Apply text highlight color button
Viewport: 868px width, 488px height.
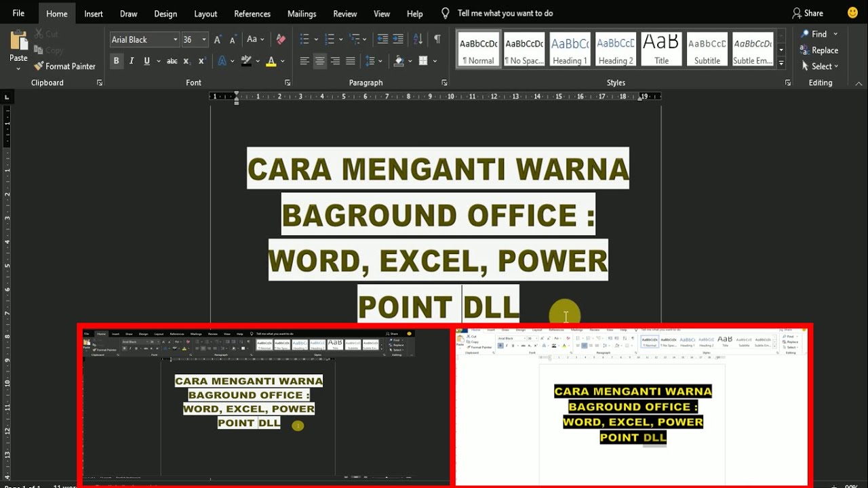[x=246, y=61]
